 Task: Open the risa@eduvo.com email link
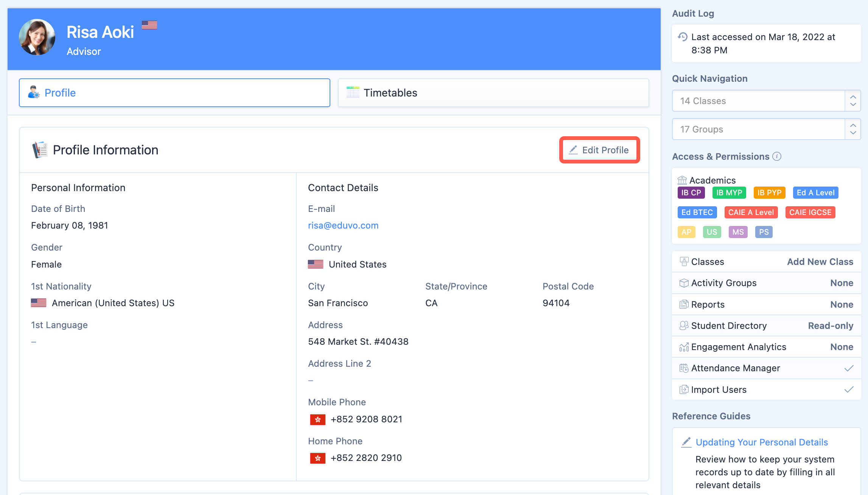coord(343,226)
